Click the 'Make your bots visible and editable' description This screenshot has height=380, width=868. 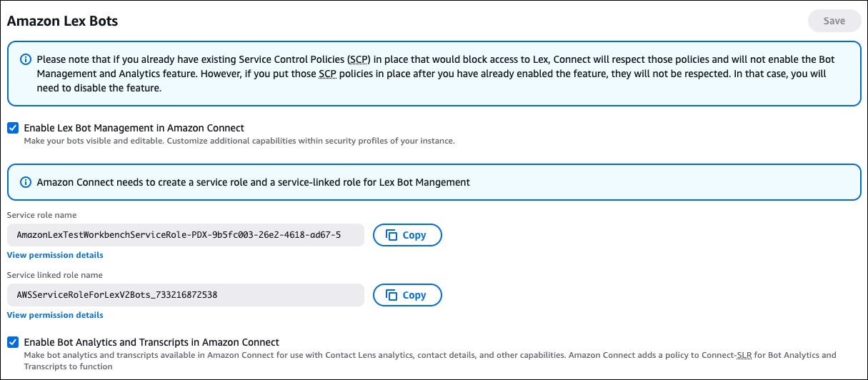239,141
